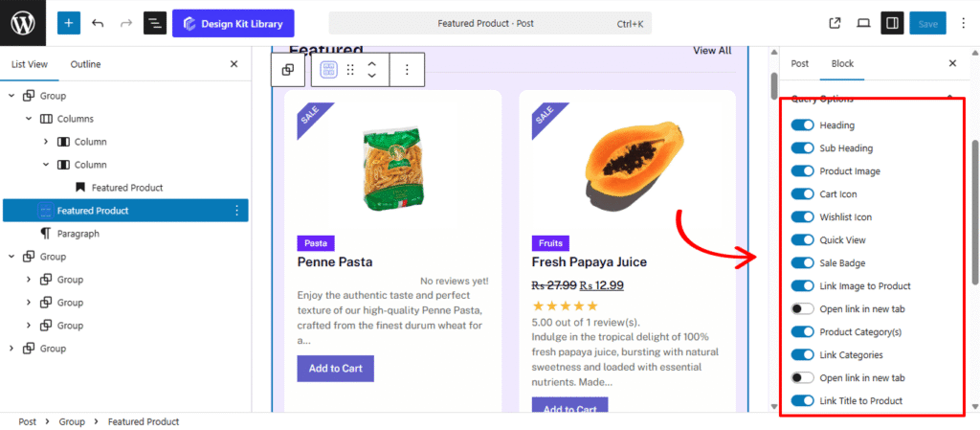
Task: Click the WordPress logo icon
Action: (22, 23)
